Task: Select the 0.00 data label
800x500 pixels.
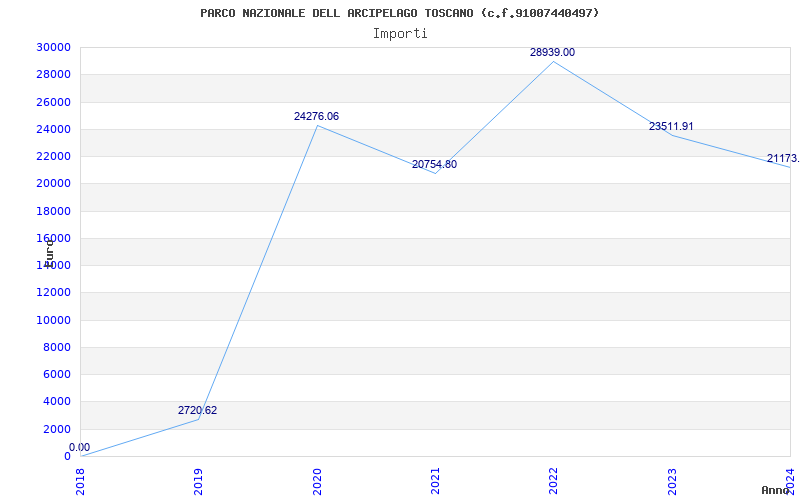Action: (x=80, y=447)
